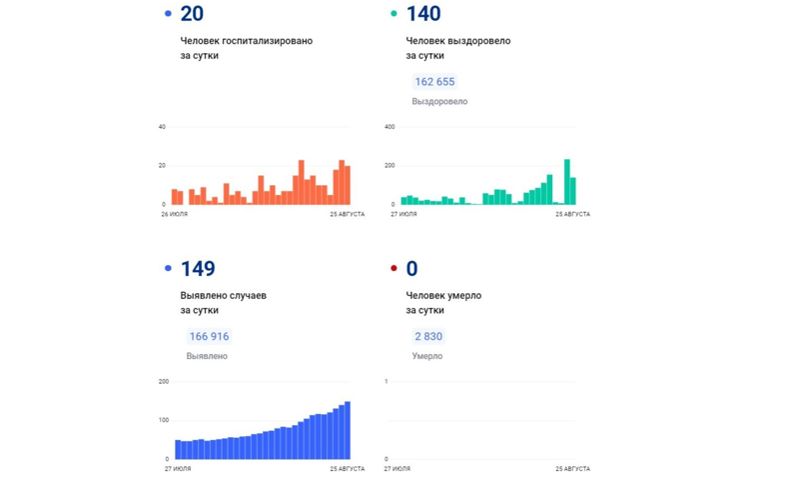Screen dimensions: 800x480
Task: Click the total deaths badge "2 830"
Action: (x=429, y=336)
